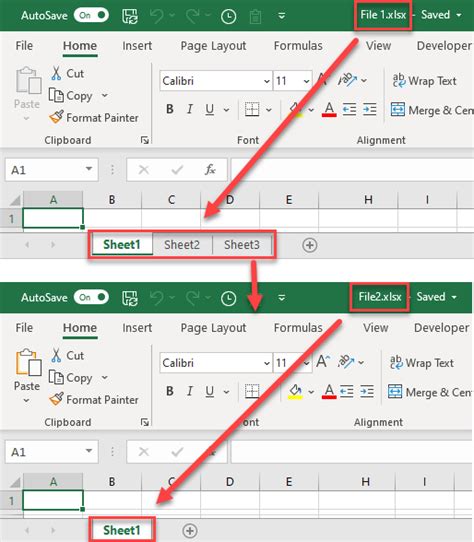This screenshot has height=542, width=474.
Task: Apply red Font Color in File 1.xlsx
Action: pos(329,110)
